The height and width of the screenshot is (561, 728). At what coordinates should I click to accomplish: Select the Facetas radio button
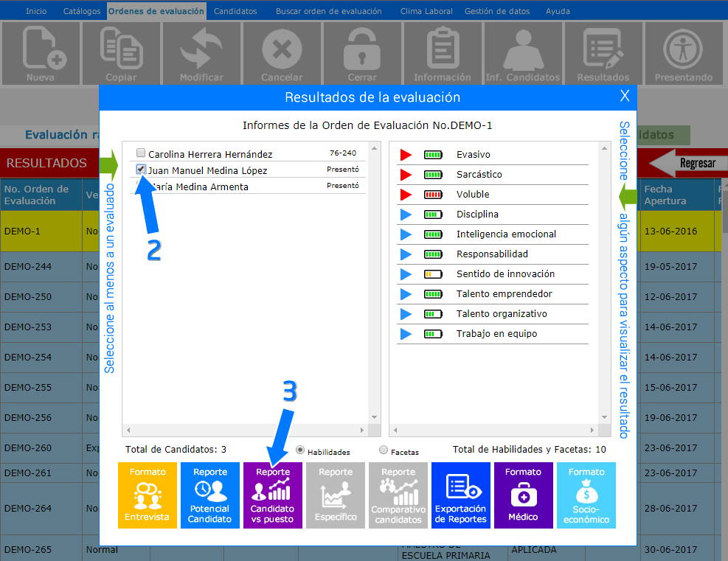(x=384, y=450)
